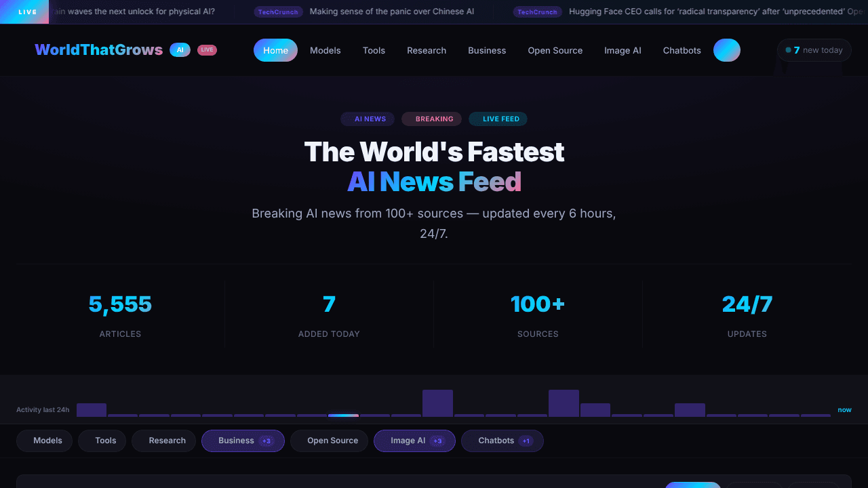Toggle the Tools category filter chip
Screen dimensions: 868x488
point(102,441)
